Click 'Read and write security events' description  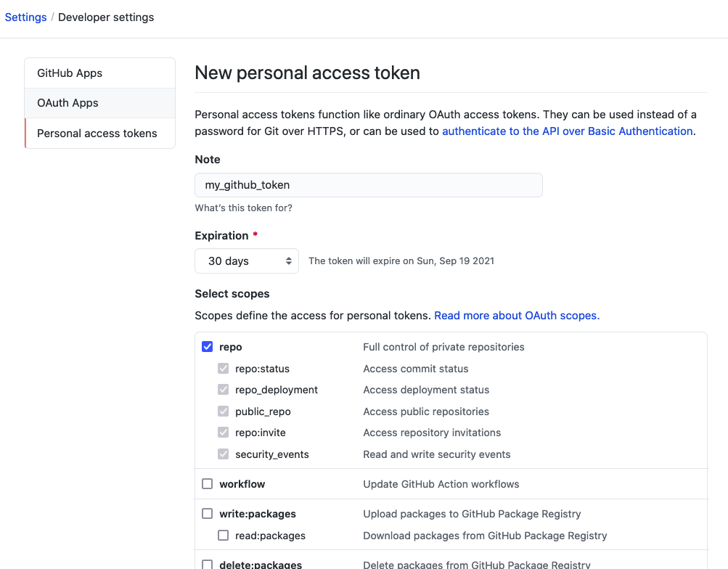point(436,454)
